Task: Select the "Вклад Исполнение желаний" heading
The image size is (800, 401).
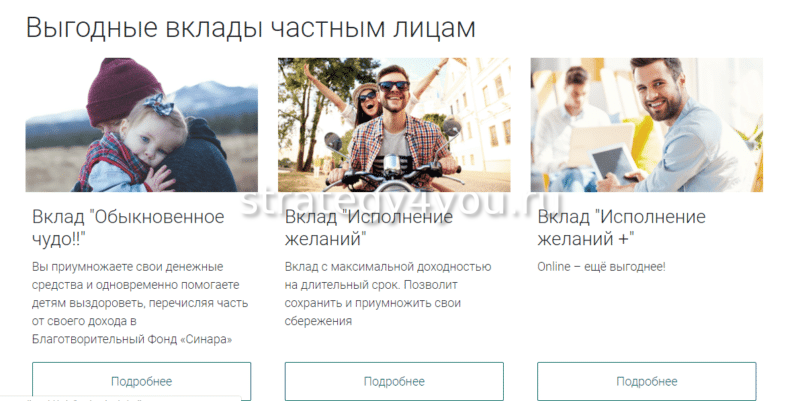Action: coord(369,228)
